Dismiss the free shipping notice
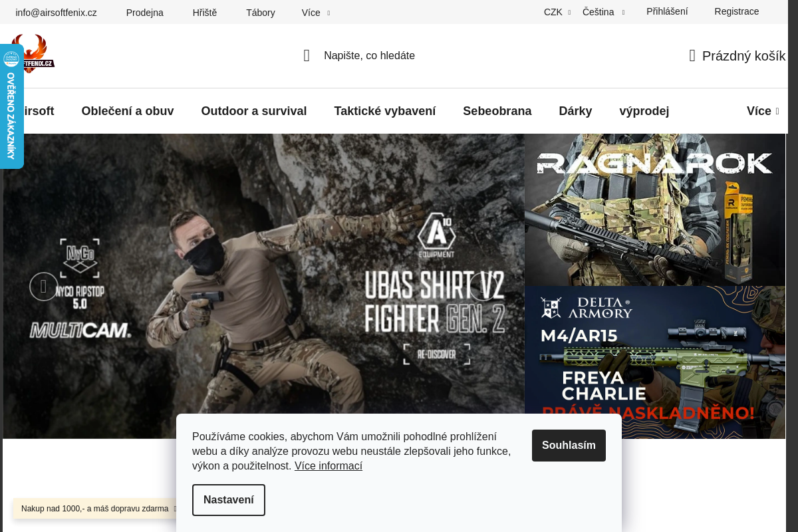Viewport: 798px width, 532px height. pos(176,509)
